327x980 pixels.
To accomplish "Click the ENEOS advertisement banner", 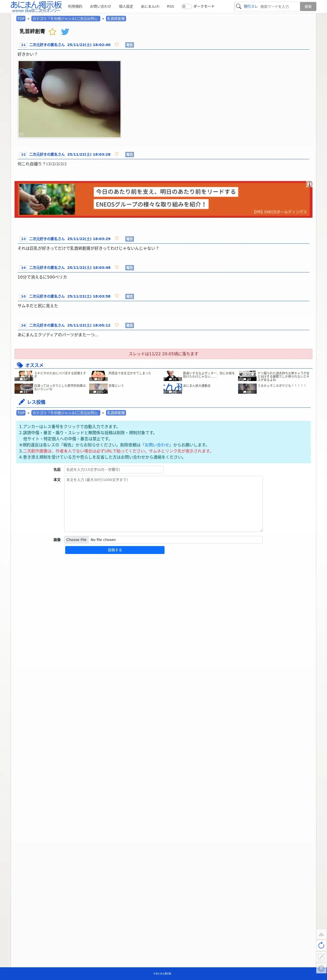I will (x=163, y=199).
